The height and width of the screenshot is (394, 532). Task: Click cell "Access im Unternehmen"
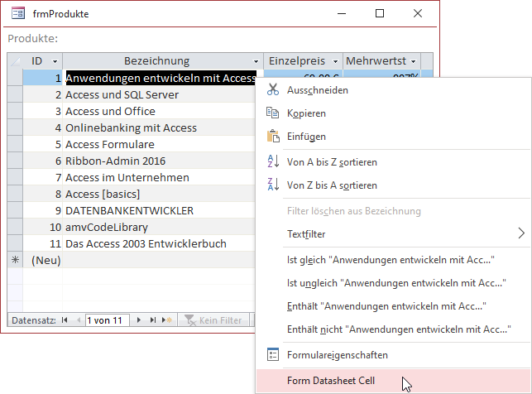(159, 177)
